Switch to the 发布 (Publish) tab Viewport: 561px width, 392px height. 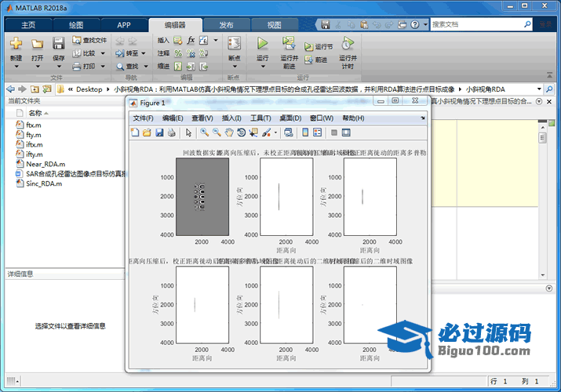click(226, 25)
